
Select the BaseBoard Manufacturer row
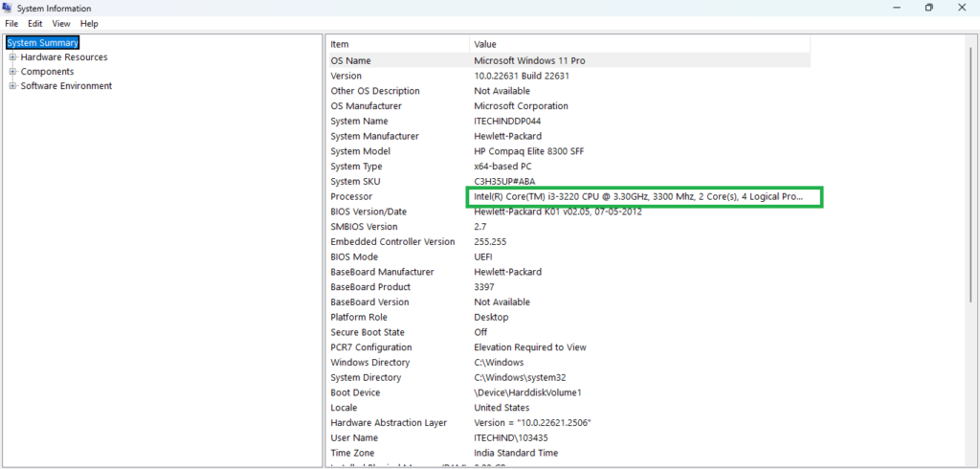[x=569, y=272]
